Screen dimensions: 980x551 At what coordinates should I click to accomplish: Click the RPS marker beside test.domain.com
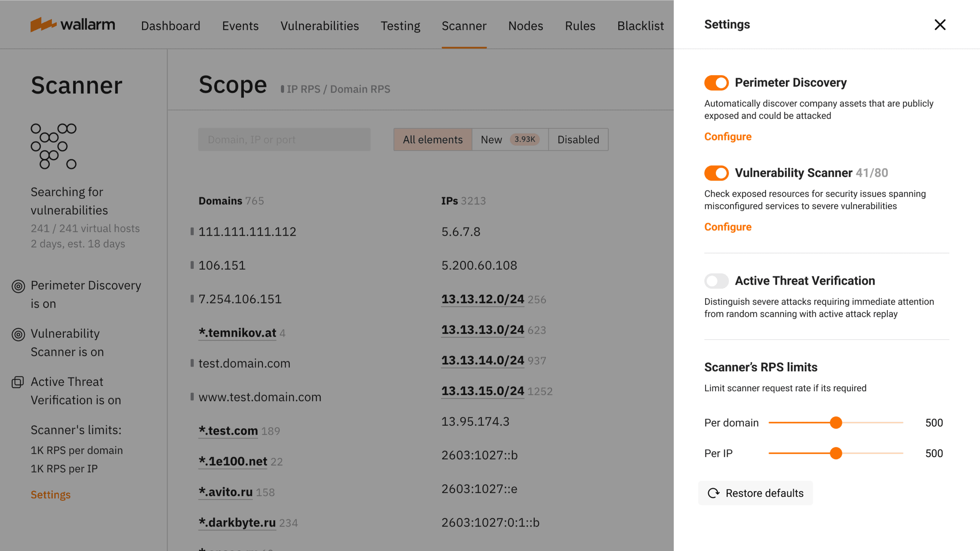click(192, 363)
